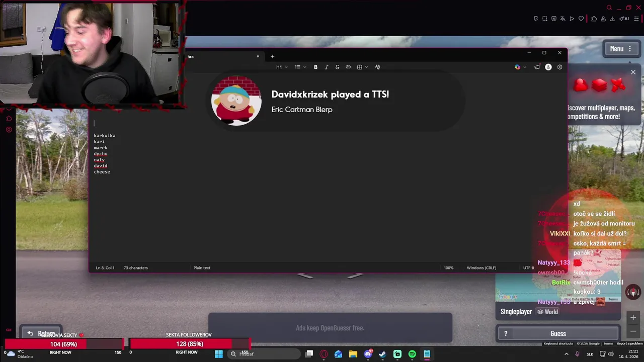Zoom out on the OpenGuessr map

(x=633, y=331)
